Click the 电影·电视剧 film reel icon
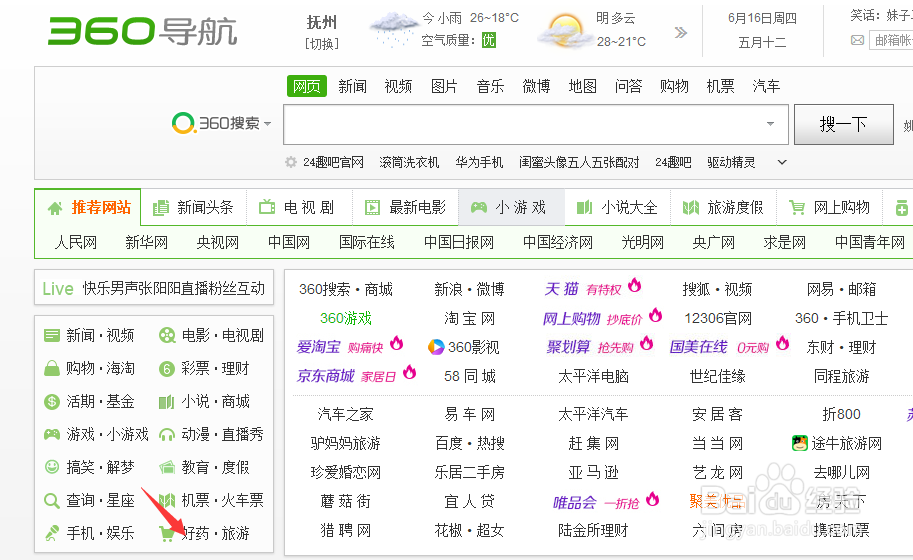913x560 pixels. click(x=167, y=335)
